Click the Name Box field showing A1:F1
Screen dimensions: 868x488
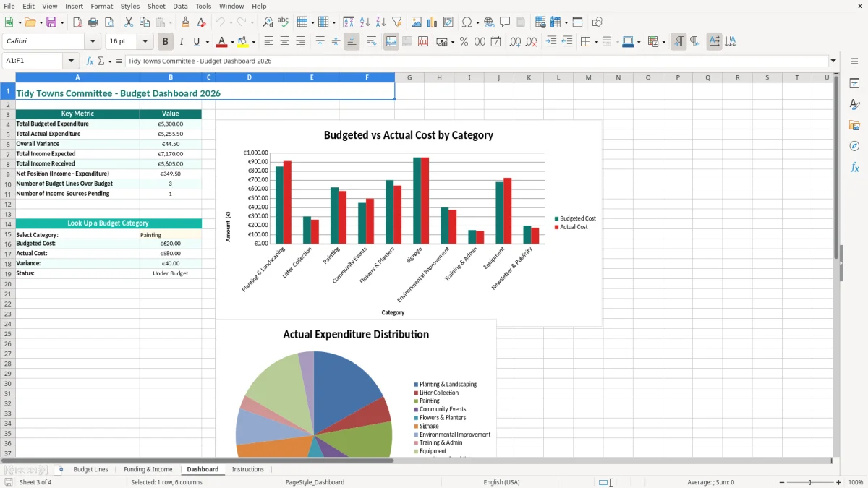pos(33,61)
